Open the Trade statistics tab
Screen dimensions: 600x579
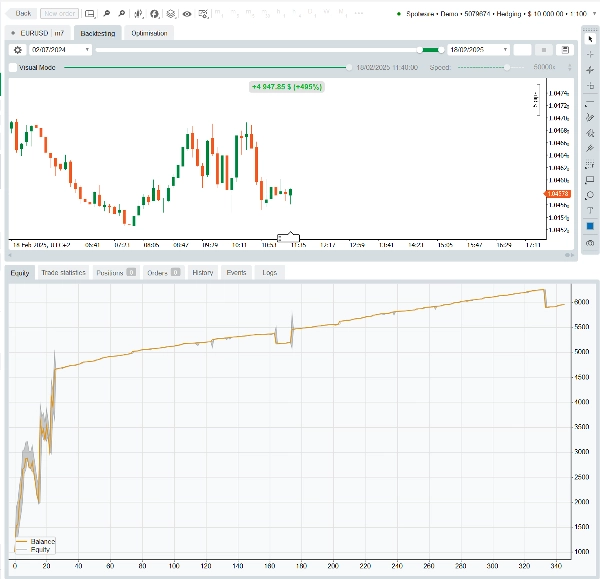[63, 272]
